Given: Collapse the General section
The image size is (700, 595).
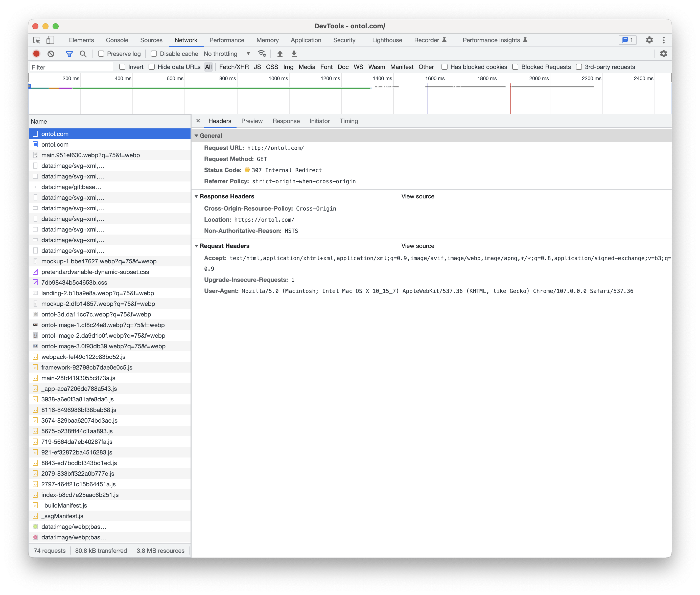Looking at the screenshot, I should [x=196, y=135].
